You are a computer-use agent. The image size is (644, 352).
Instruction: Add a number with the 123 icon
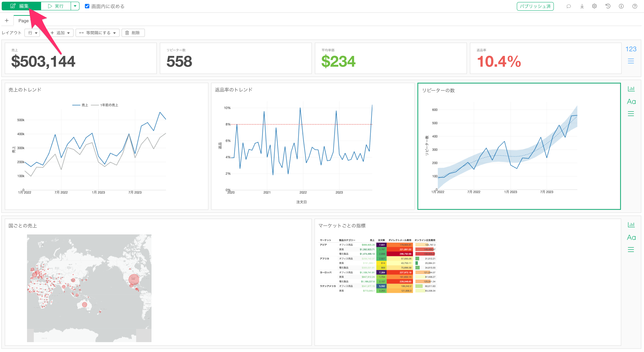click(x=631, y=49)
